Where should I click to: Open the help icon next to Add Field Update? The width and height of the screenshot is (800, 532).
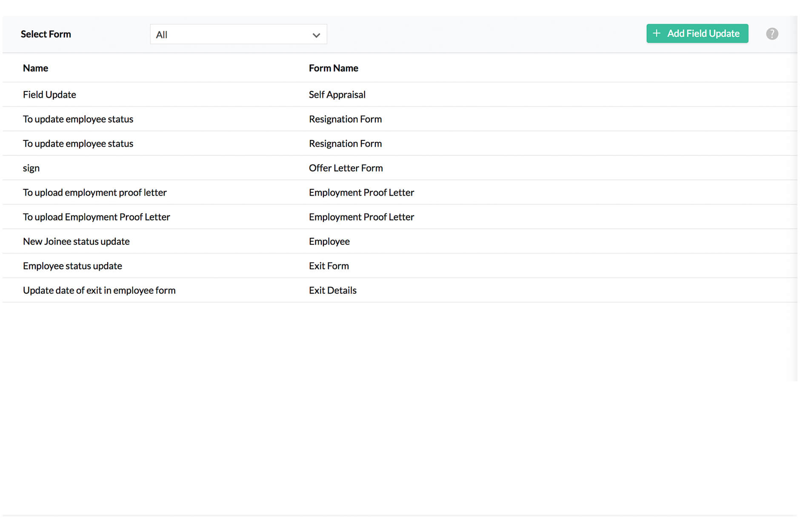click(772, 34)
